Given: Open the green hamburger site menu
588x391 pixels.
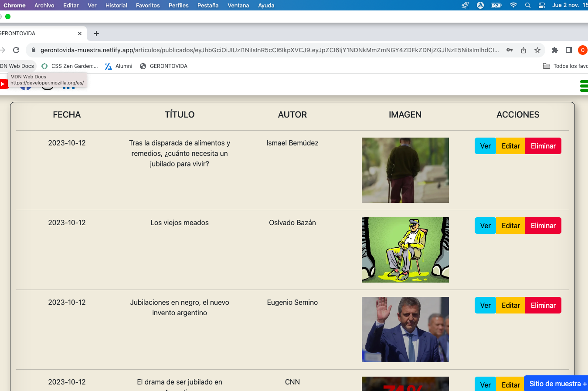Looking at the screenshot, I should click(x=584, y=86).
